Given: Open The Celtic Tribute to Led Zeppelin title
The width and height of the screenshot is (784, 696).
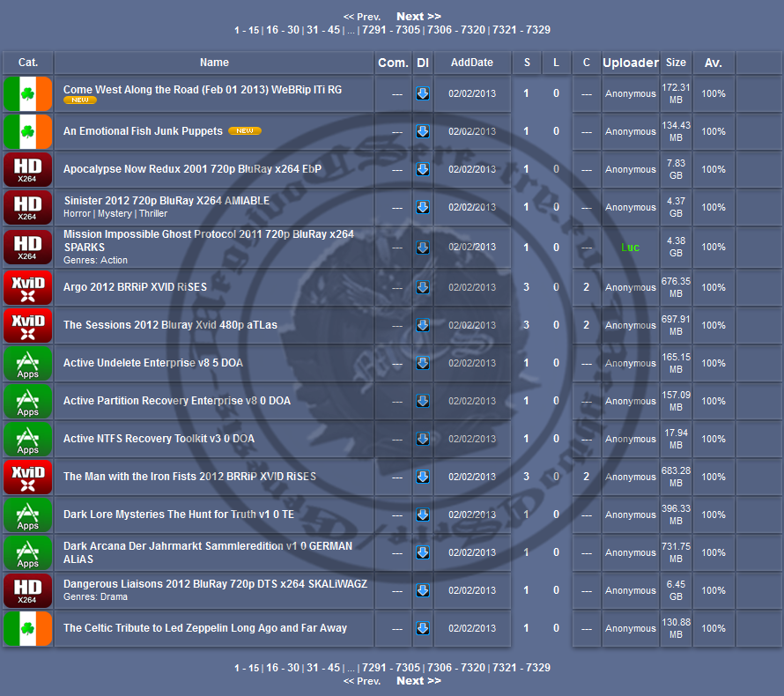Looking at the screenshot, I should pyautogui.click(x=205, y=628).
